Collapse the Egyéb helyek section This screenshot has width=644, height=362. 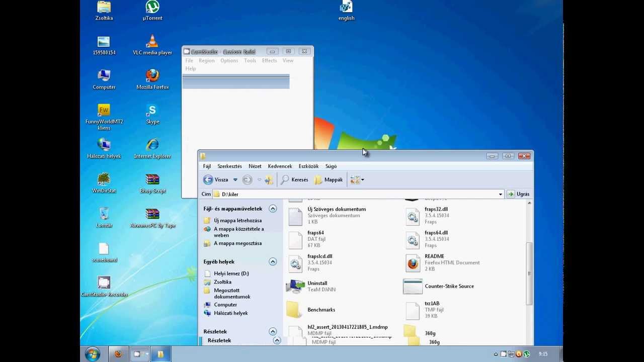coord(273,261)
